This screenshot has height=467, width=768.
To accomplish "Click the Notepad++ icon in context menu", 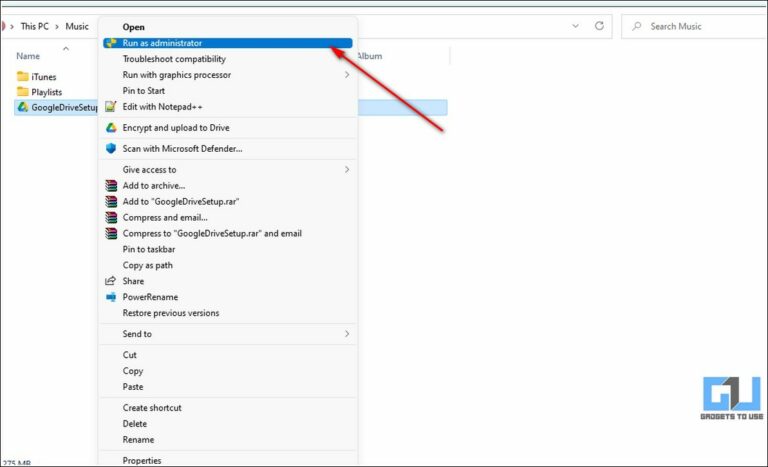I will (111, 106).
